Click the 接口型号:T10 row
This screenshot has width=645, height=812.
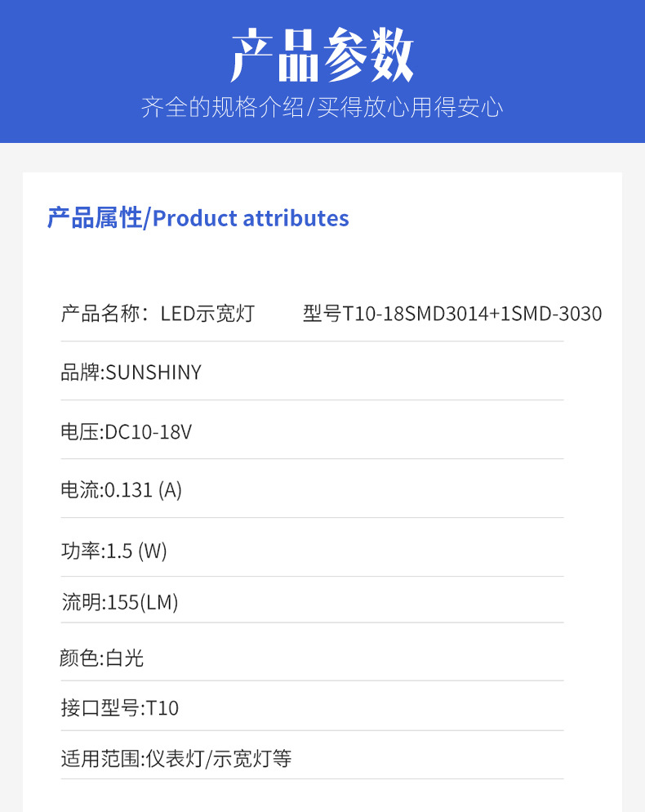click(x=119, y=707)
